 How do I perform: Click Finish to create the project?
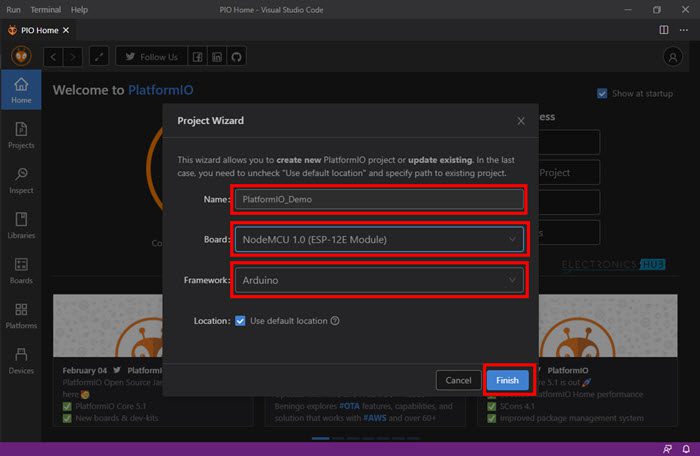pos(507,380)
